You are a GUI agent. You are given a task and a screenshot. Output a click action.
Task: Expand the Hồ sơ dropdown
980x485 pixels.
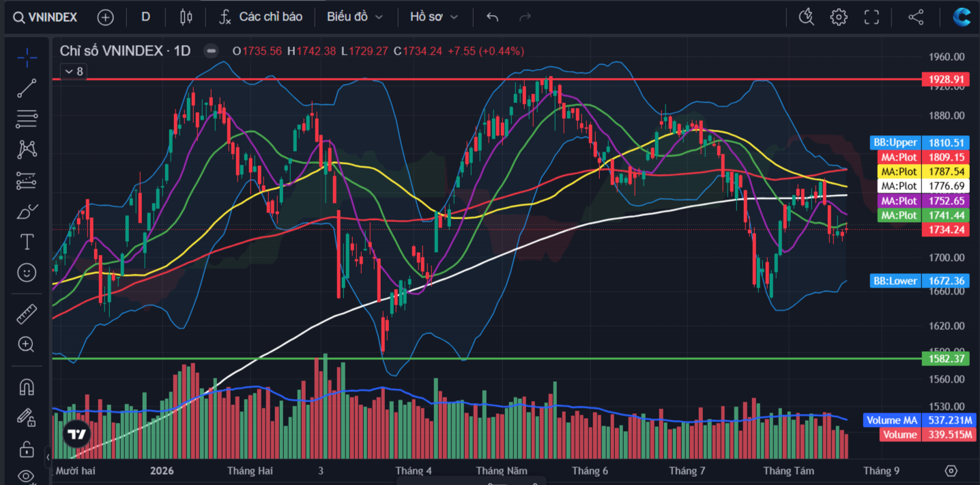click(434, 17)
